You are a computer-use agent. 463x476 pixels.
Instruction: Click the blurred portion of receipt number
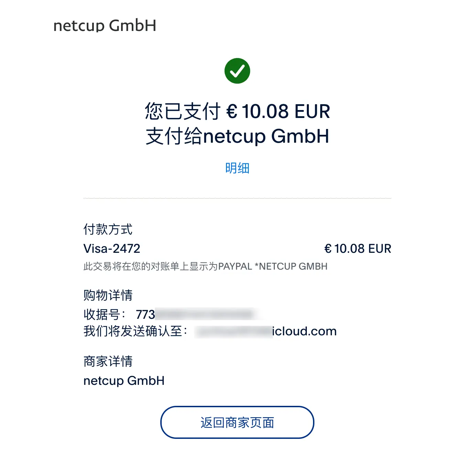point(205,314)
